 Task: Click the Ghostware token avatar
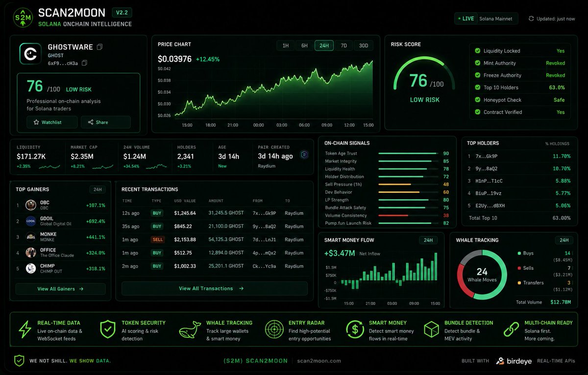click(x=30, y=54)
